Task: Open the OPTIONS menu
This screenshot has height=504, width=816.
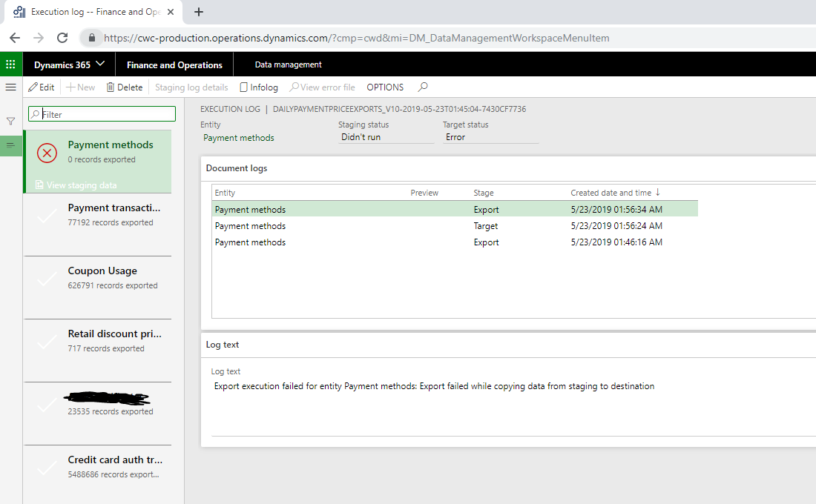Action: coord(385,87)
